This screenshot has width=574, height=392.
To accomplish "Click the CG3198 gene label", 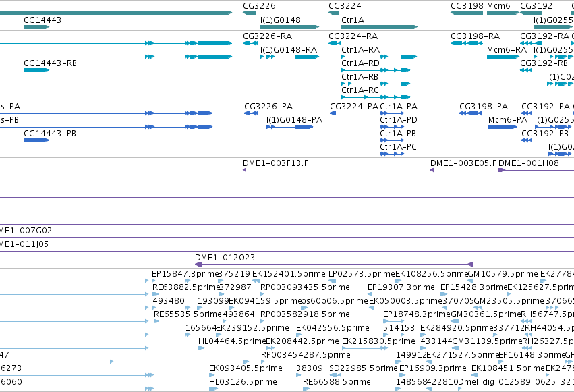I will [467, 6].
